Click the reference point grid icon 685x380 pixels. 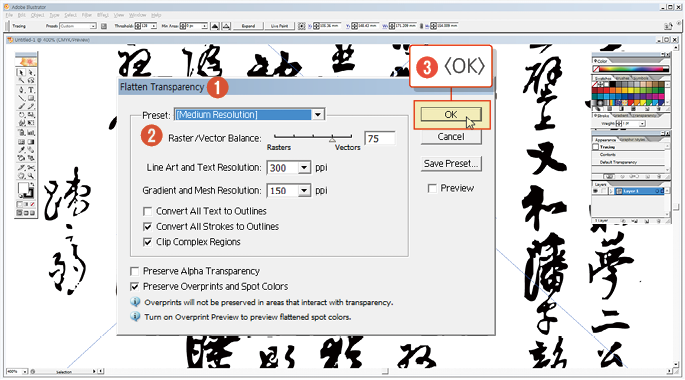(x=301, y=26)
